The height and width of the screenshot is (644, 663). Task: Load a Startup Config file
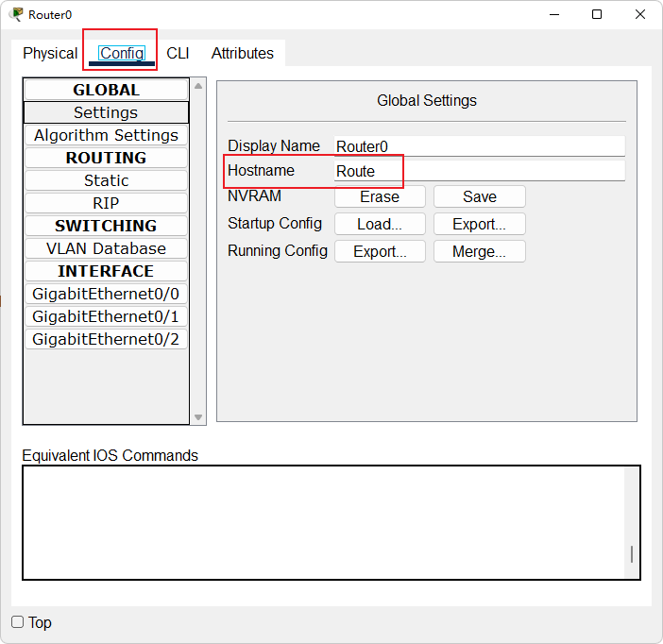coord(380,224)
